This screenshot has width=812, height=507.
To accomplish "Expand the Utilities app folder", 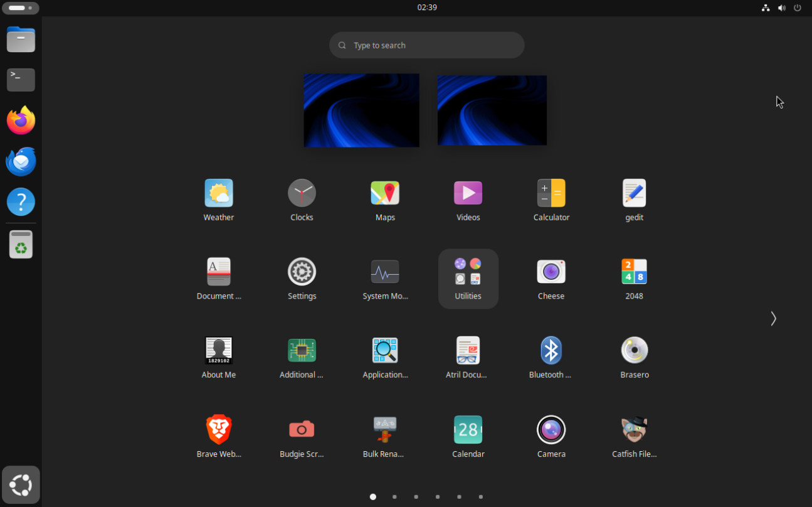I will pyautogui.click(x=468, y=279).
